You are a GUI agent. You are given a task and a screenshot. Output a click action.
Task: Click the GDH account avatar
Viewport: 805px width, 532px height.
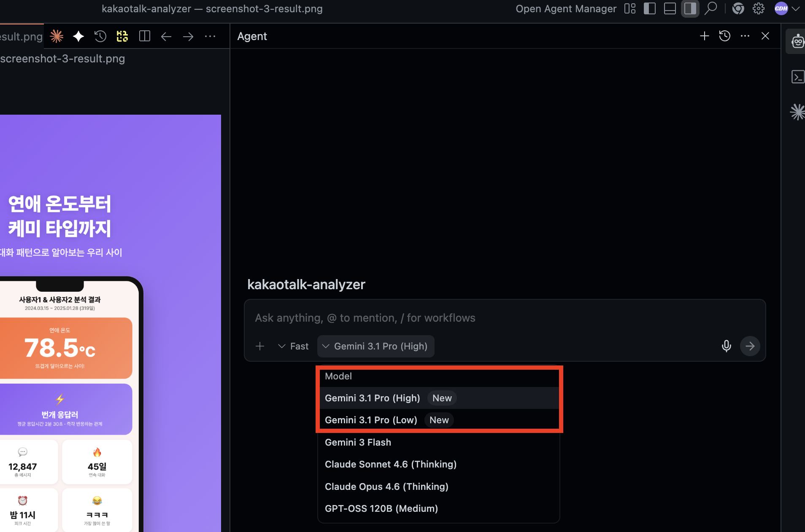pyautogui.click(x=781, y=8)
